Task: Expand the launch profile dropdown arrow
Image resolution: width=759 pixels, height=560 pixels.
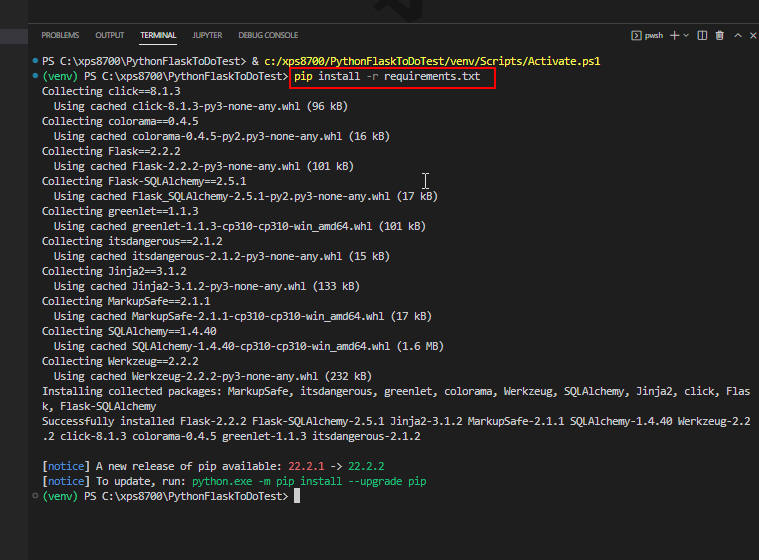Action: pos(686,35)
